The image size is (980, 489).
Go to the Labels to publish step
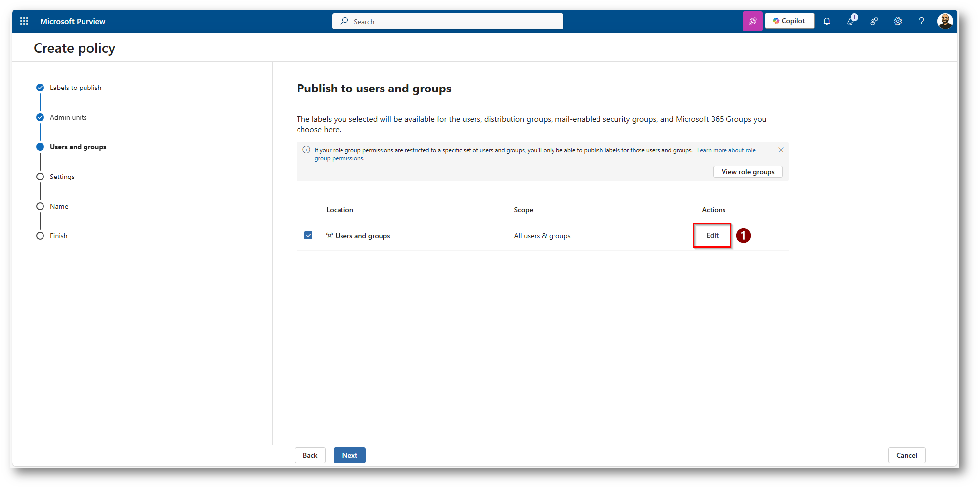(75, 88)
